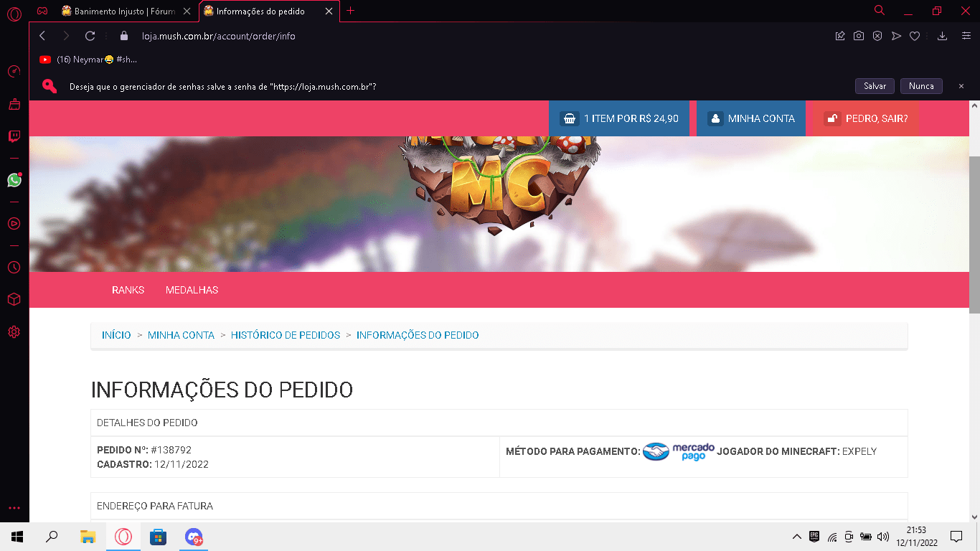Click Epic Games tray icon
Image resolution: width=980 pixels, height=551 pixels.
coord(814,536)
